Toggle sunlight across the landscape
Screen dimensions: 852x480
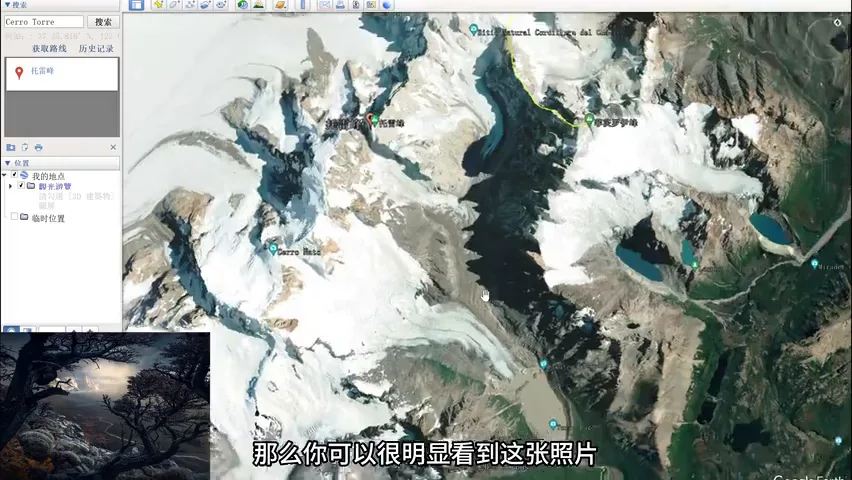tap(259, 5)
